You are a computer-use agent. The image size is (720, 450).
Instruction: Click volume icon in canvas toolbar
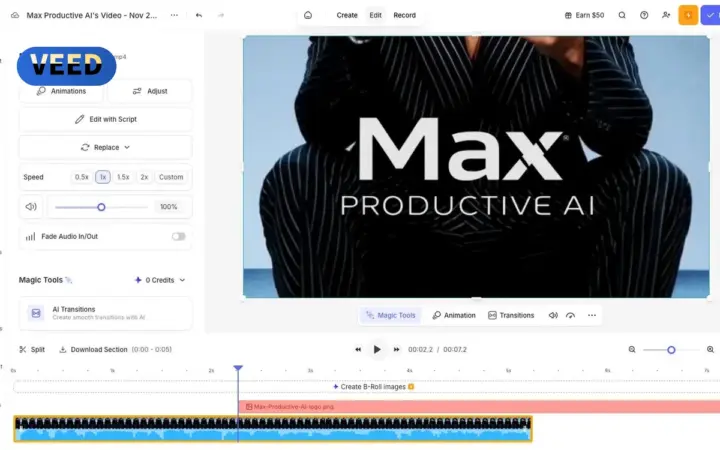tap(553, 315)
